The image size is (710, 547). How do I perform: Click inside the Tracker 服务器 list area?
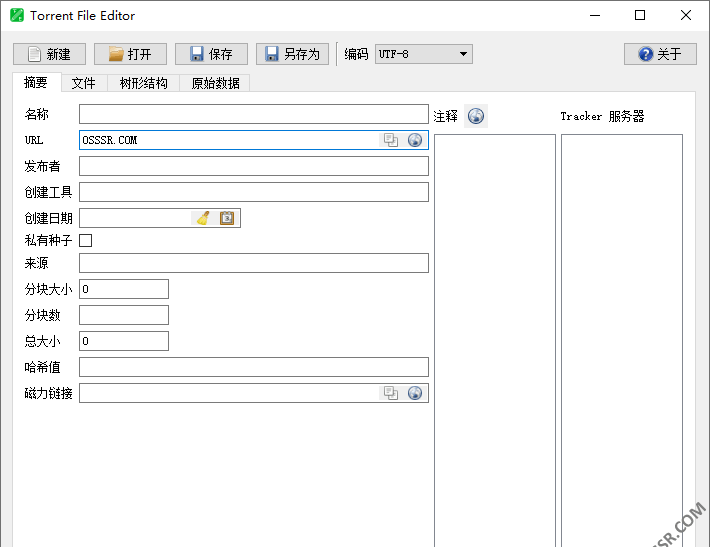pyautogui.click(x=622, y=340)
